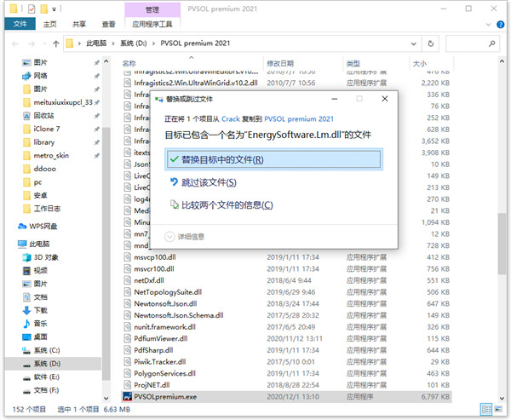The height and width of the screenshot is (420, 511).
Task: Open library folder in sidebar
Action: 43,142
